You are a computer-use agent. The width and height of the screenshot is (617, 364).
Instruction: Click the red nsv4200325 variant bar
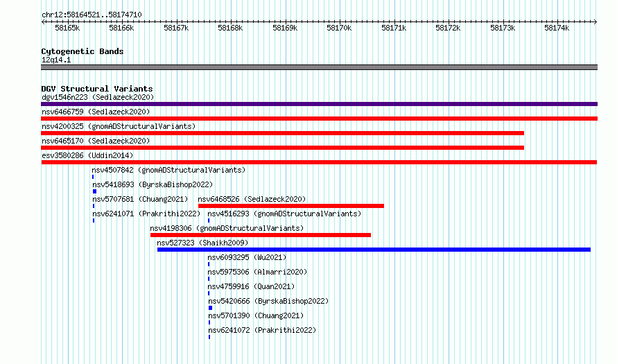(283, 133)
